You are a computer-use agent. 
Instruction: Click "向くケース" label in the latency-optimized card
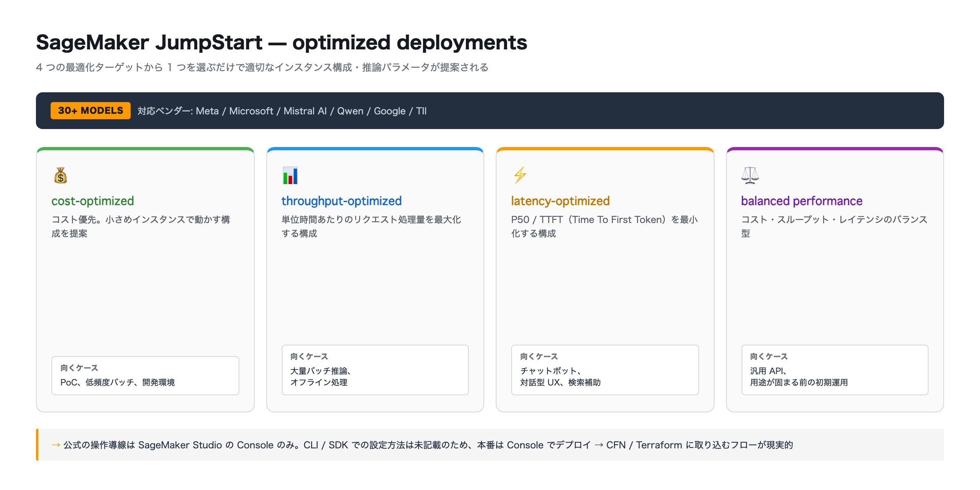point(539,356)
